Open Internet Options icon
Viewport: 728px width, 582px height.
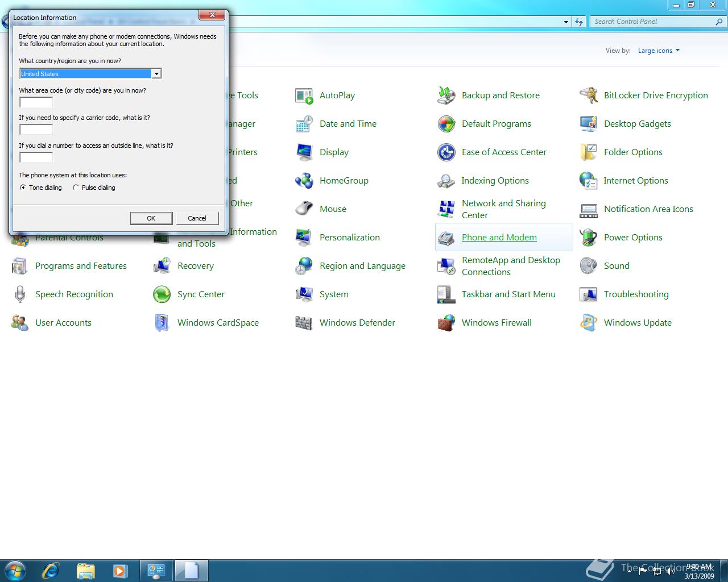588,181
